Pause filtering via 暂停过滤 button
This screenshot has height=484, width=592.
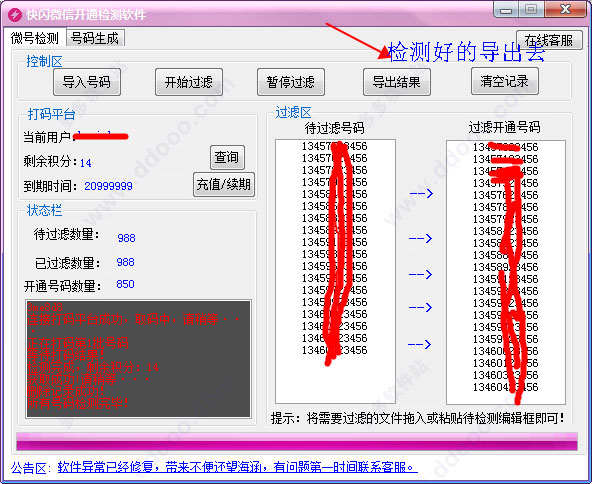click(x=291, y=82)
